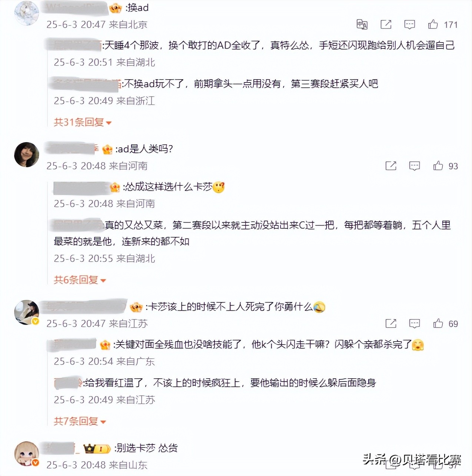Click the level badge beside '别选卡莎 怂货'
This screenshot has height=476, width=472.
tap(97, 449)
